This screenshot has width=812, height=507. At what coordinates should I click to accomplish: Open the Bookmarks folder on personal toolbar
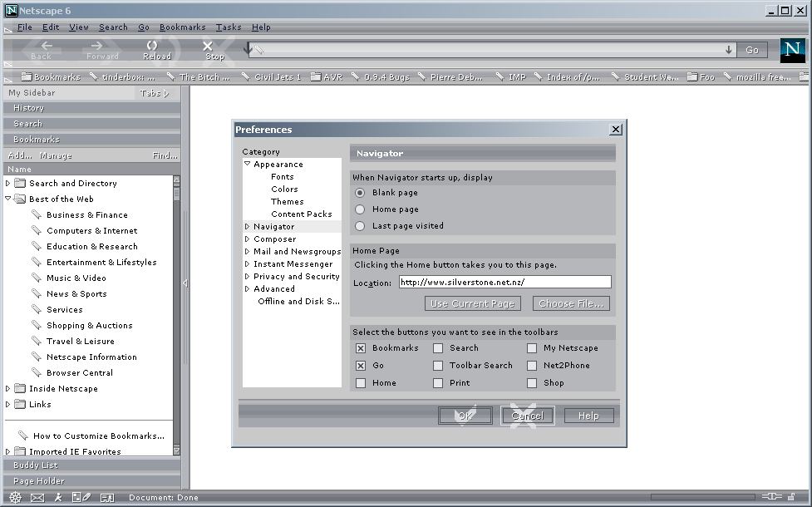coord(52,77)
